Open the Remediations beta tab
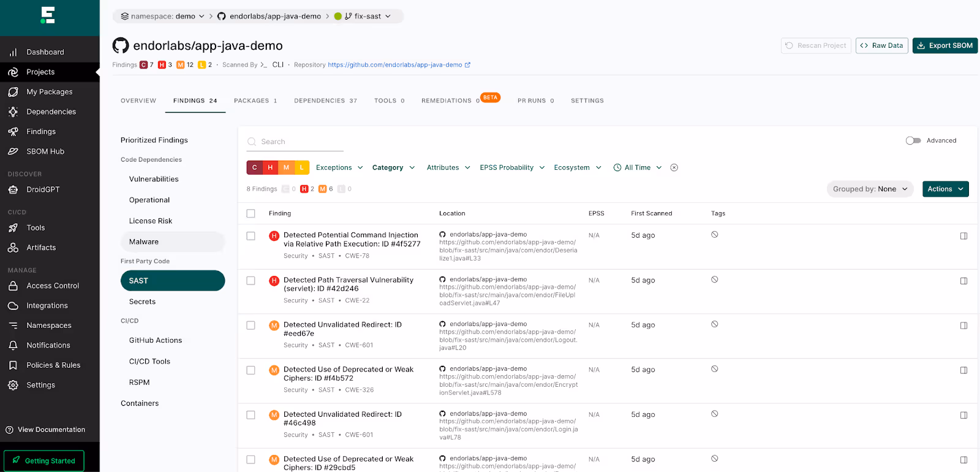 (x=461, y=100)
